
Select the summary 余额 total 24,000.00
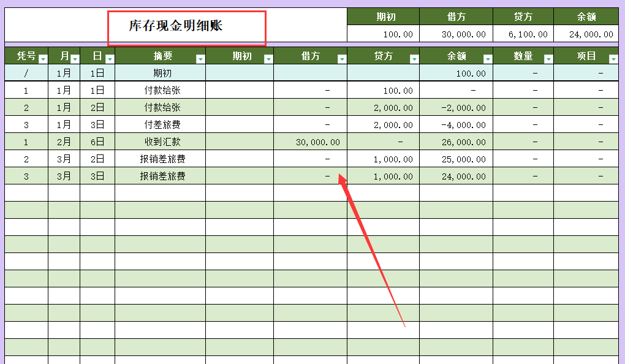pos(586,34)
